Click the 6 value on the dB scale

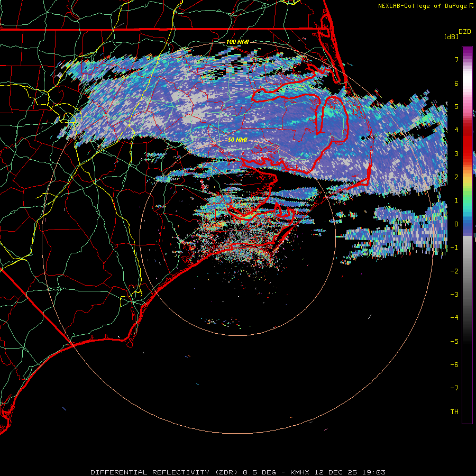point(456,83)
